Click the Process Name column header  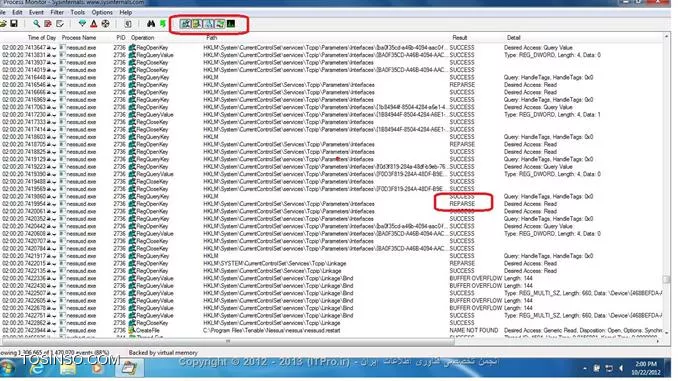click(79, 38)
